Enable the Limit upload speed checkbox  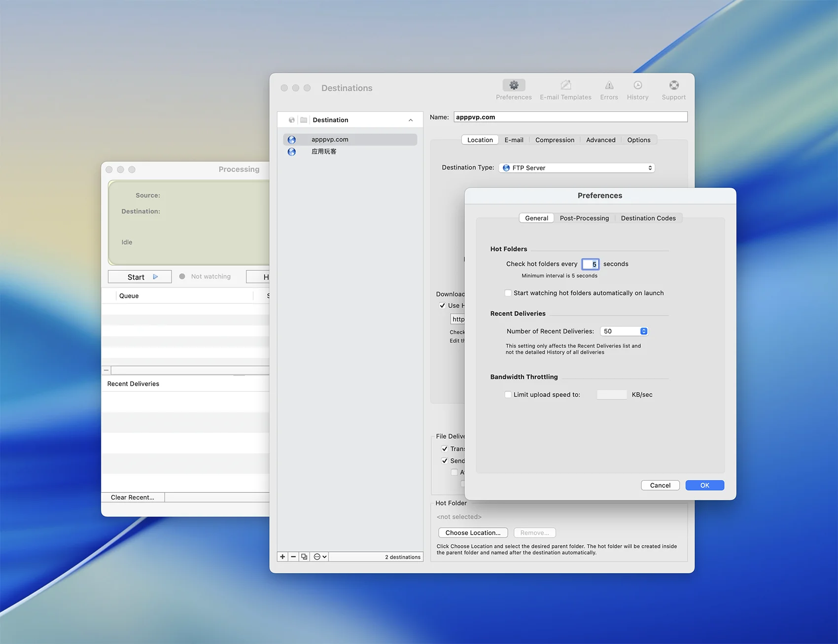point(508,394)
